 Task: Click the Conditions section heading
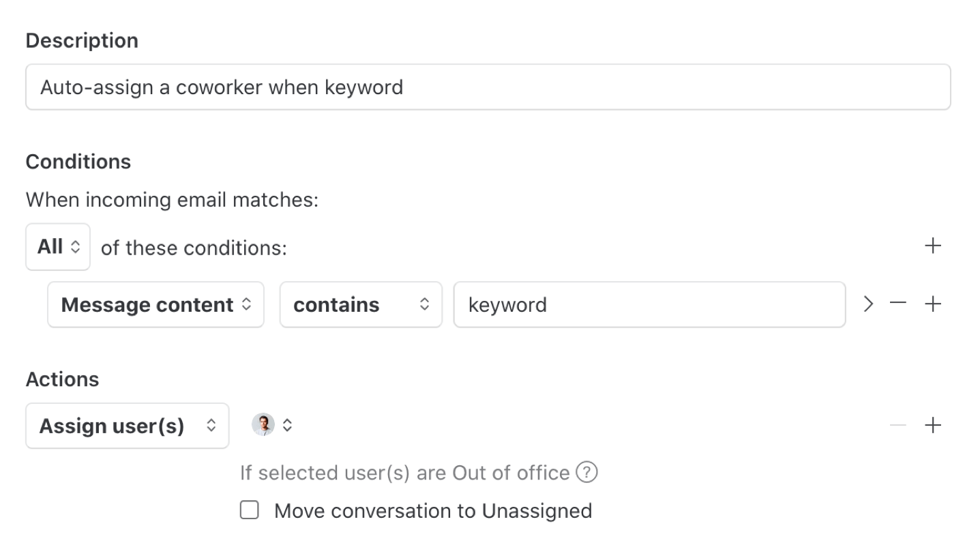(78, 162)
